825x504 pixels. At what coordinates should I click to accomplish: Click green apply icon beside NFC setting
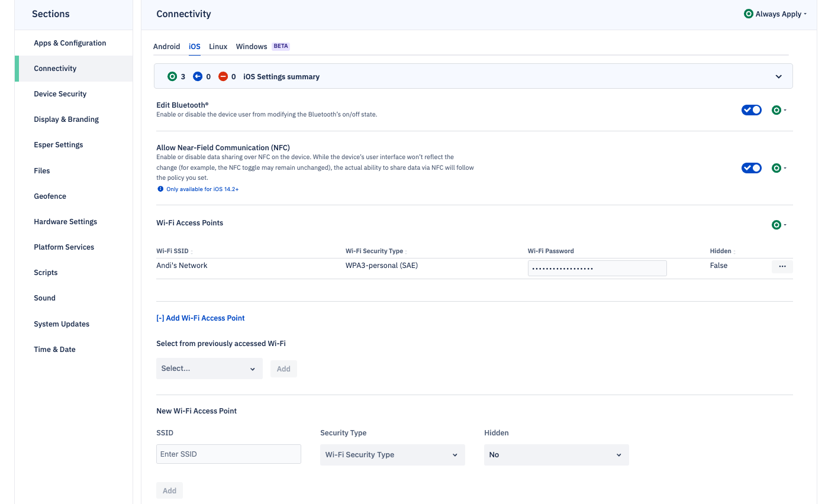776,168
